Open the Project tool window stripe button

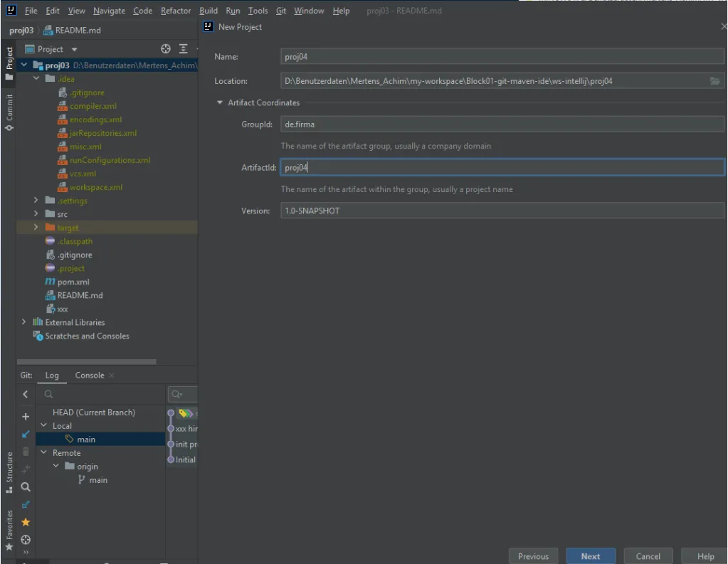click(x=9, y=64)
